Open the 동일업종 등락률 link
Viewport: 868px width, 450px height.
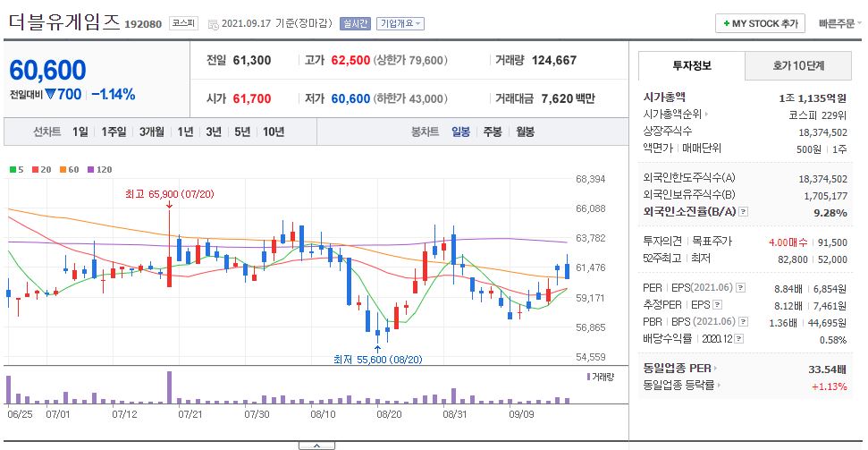click(678, 386)
